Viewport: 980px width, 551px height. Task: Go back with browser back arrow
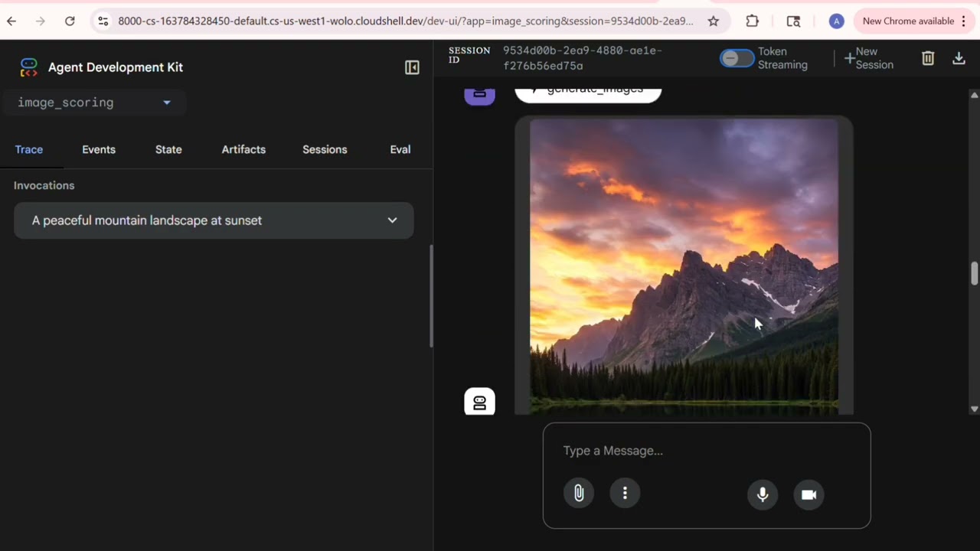point(11,21)
